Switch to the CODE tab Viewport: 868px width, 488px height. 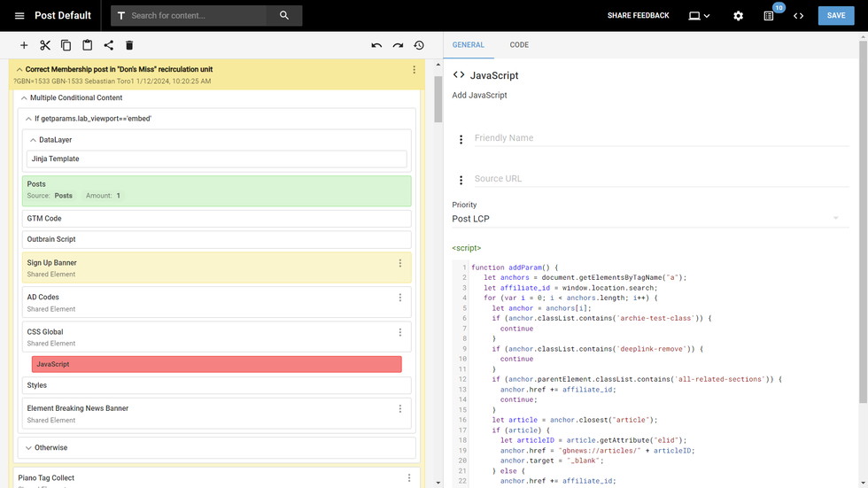[519, 45]
